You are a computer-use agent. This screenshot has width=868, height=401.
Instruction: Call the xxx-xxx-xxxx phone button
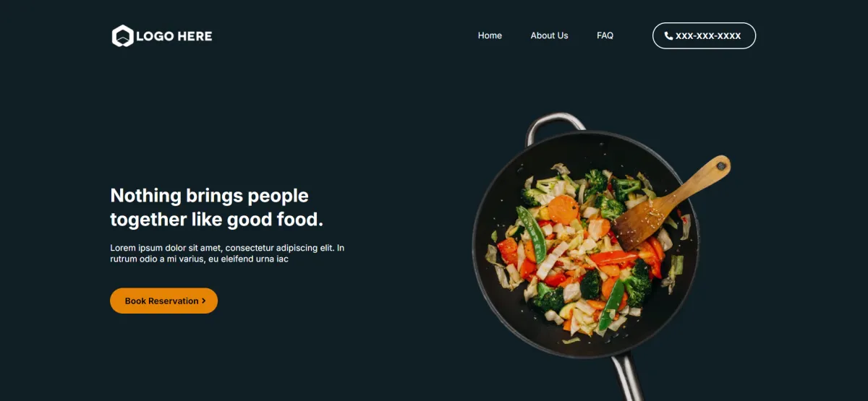tap(704, 35)
